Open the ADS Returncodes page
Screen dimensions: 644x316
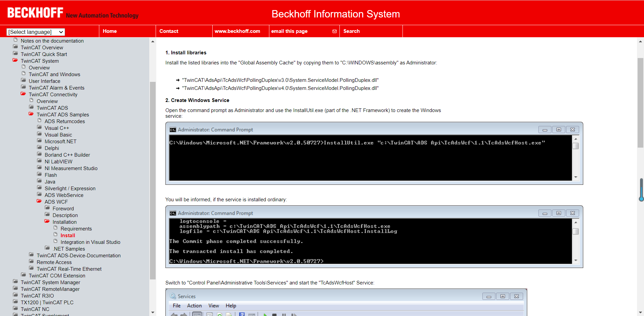click(65, 121)
